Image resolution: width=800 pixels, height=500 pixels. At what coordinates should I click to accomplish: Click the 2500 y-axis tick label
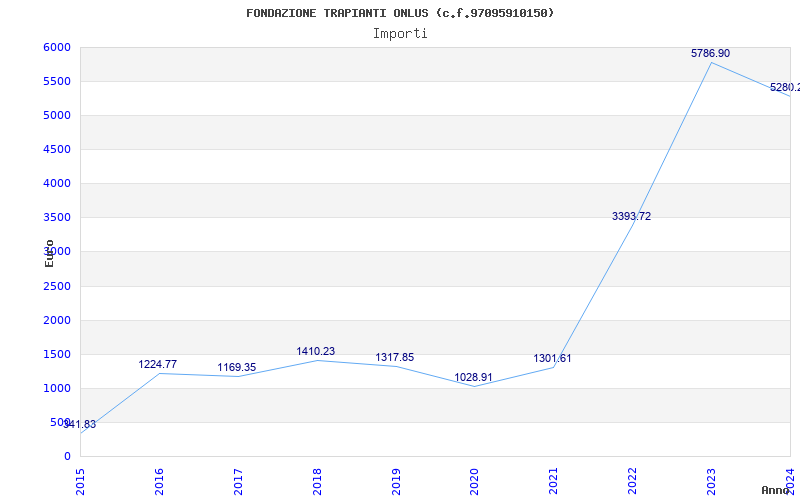[57, 286]
